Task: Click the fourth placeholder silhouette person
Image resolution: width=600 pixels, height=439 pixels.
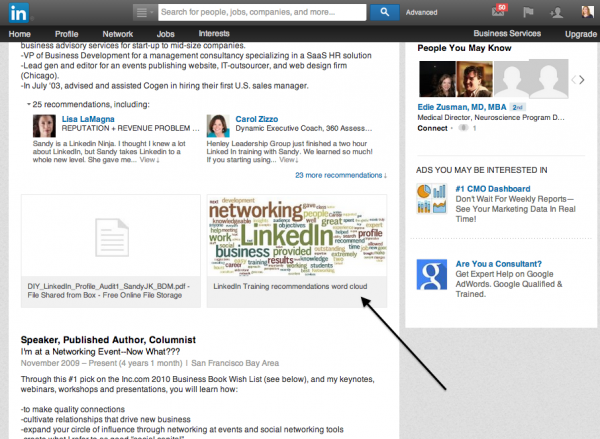Action: [x=549, y=79]
